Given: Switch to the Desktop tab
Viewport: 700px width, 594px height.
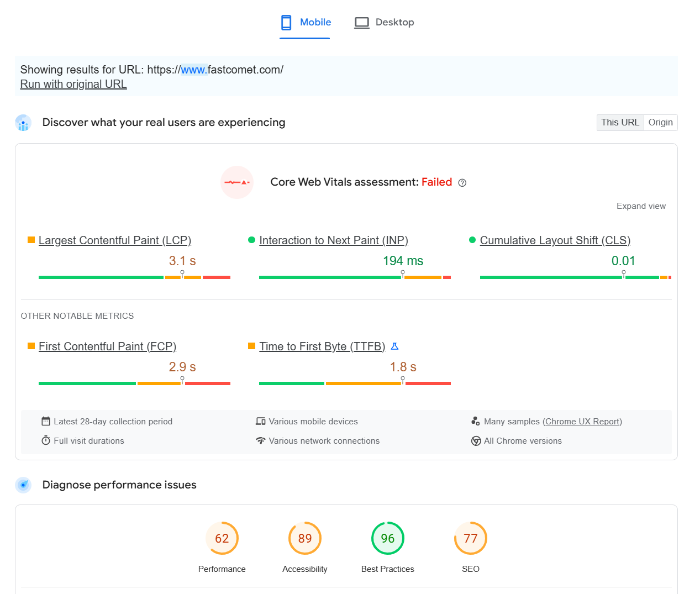Looking at the screenshot, I should 384,23.
